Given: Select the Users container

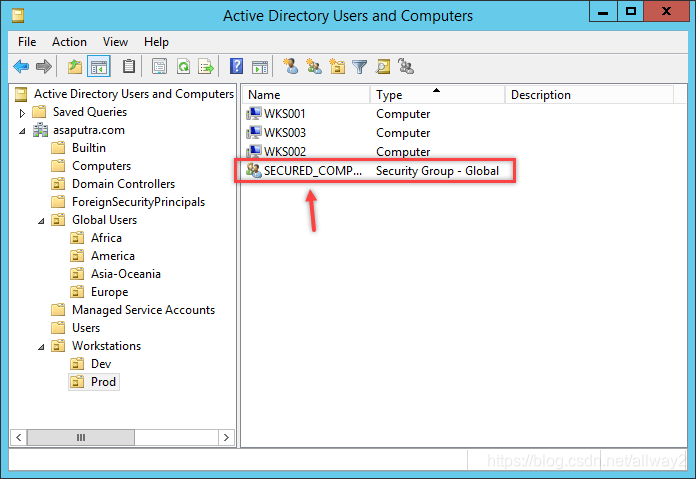Looking at the screenshot, I should click(86, 328).
